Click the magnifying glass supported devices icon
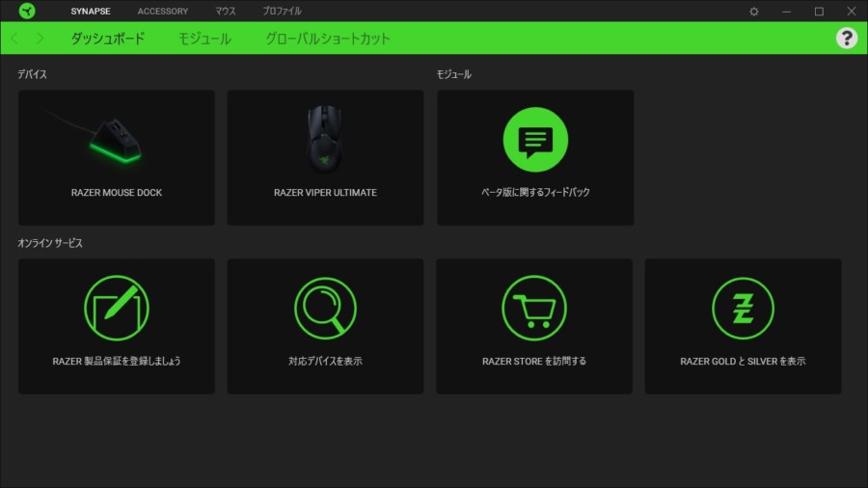868x488 pixels. click(325, 308)
